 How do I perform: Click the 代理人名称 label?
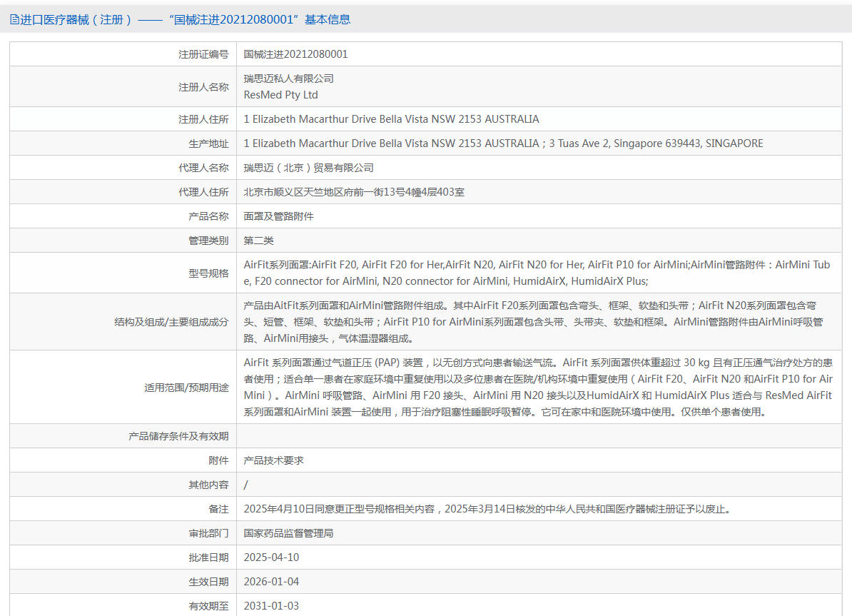(204, 168)
